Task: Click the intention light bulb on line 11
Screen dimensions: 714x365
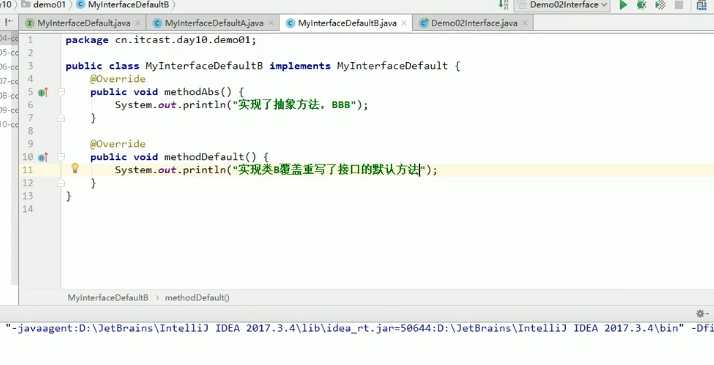Action: (x=75, y=168)
